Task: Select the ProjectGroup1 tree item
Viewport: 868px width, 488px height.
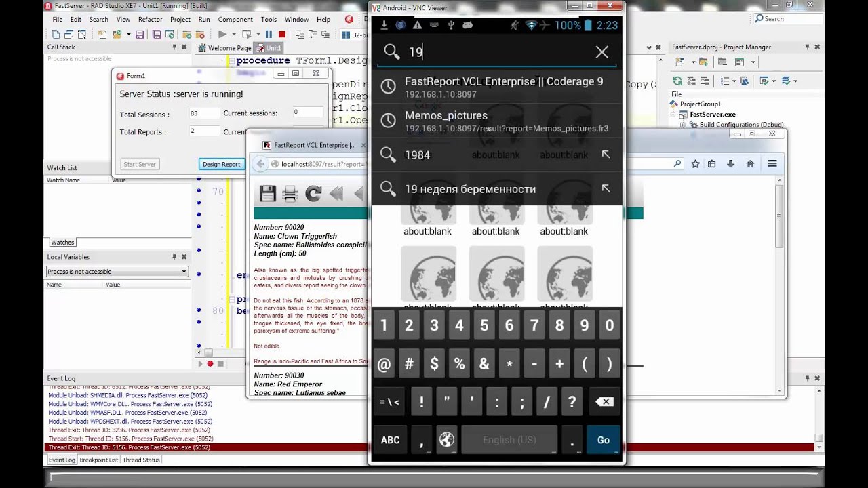Action: click(x=700, y=104)
